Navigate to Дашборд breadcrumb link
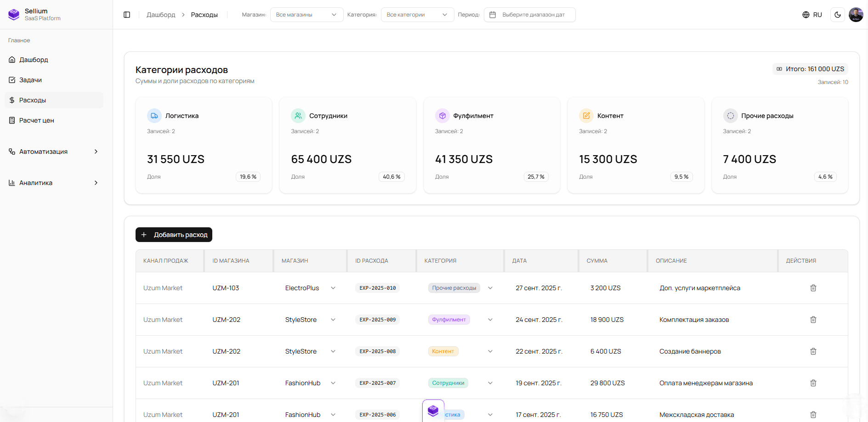 coord(161,15)
